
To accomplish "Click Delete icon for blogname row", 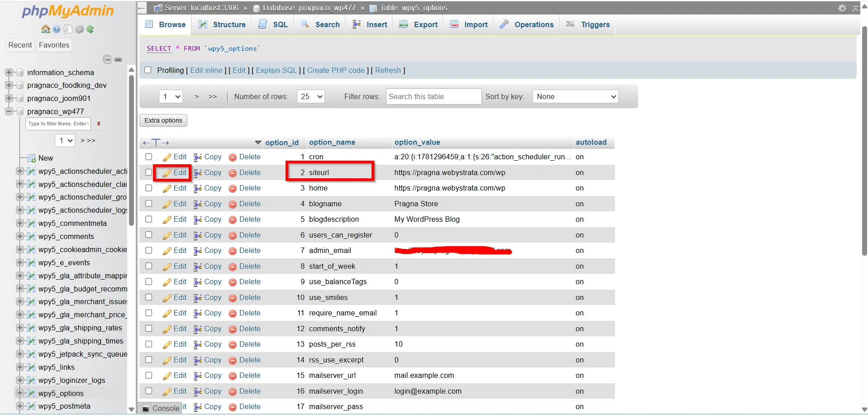I will (x=233, y=204).
